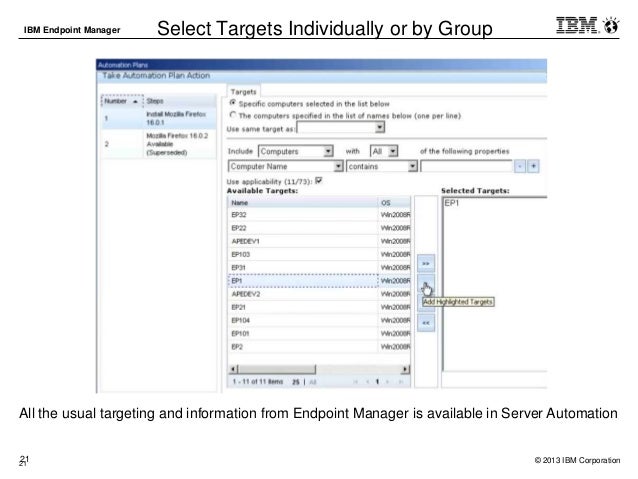638x479 pixels.
Task: Click the OS cell of the EP32 row
Action: pos(395,214)
